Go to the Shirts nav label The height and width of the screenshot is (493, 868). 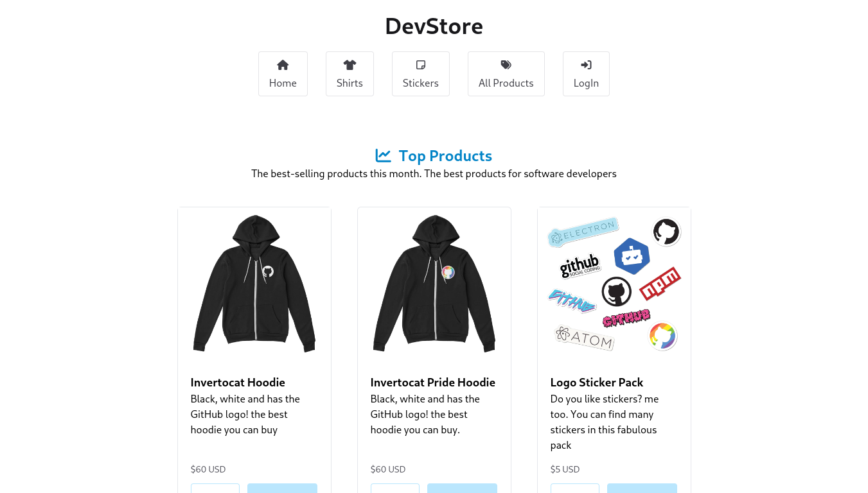(350, 83)
